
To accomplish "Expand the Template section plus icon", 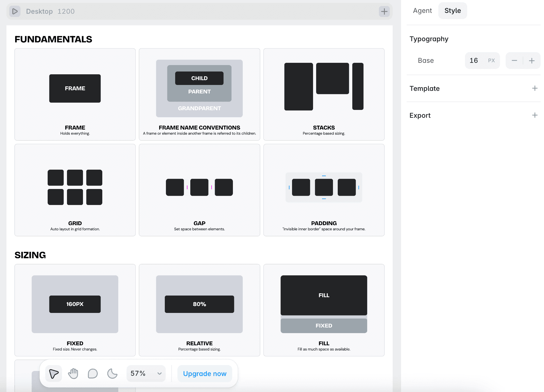I will pyautogui.click(x=535, y=88).
